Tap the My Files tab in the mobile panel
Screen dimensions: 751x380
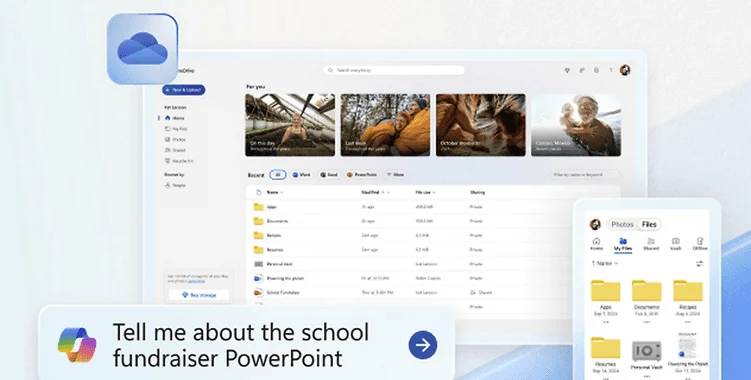[623, 244]
